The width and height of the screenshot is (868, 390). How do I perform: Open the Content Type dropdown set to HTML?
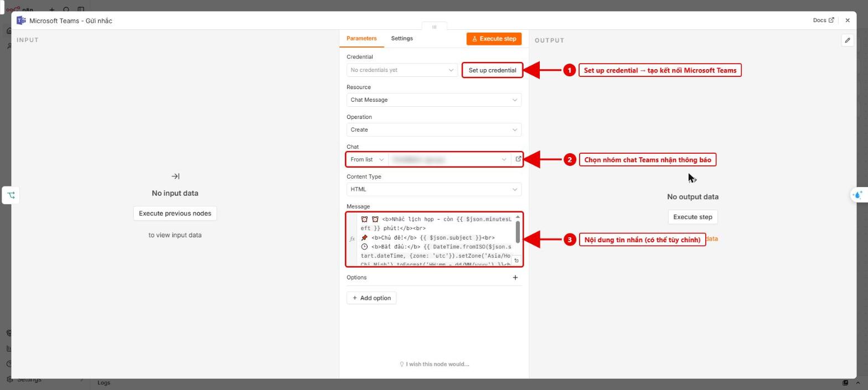click(x=434, y=189)
